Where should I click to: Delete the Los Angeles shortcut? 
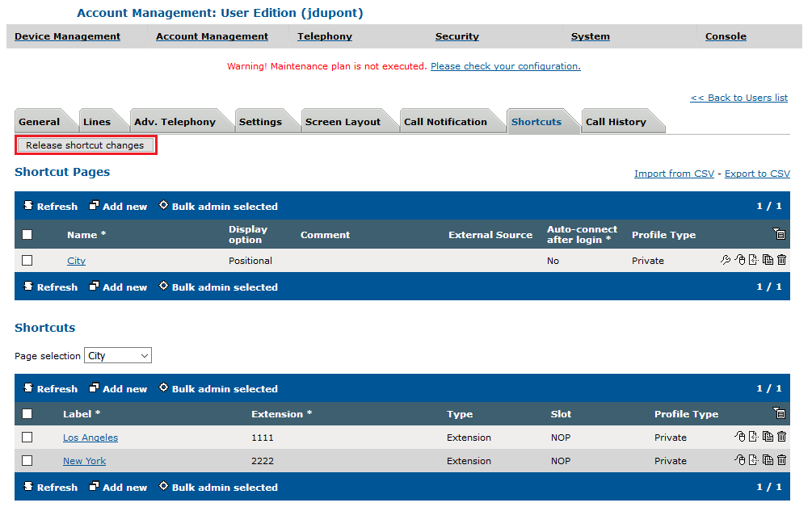(782, 437)
